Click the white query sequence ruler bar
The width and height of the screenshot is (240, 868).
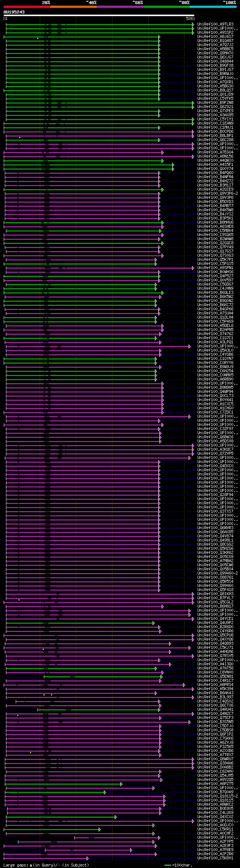point(99,15)
